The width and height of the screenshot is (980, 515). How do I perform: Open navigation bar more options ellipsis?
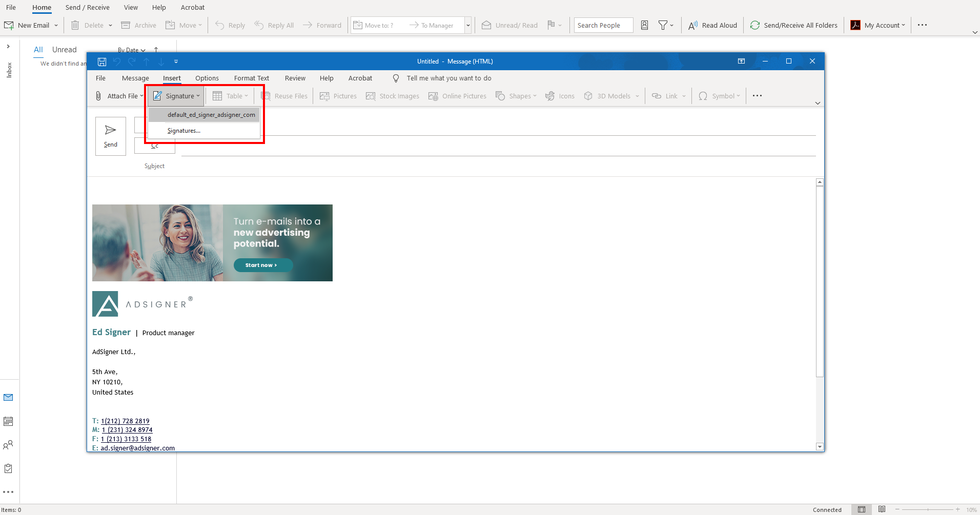8,492
